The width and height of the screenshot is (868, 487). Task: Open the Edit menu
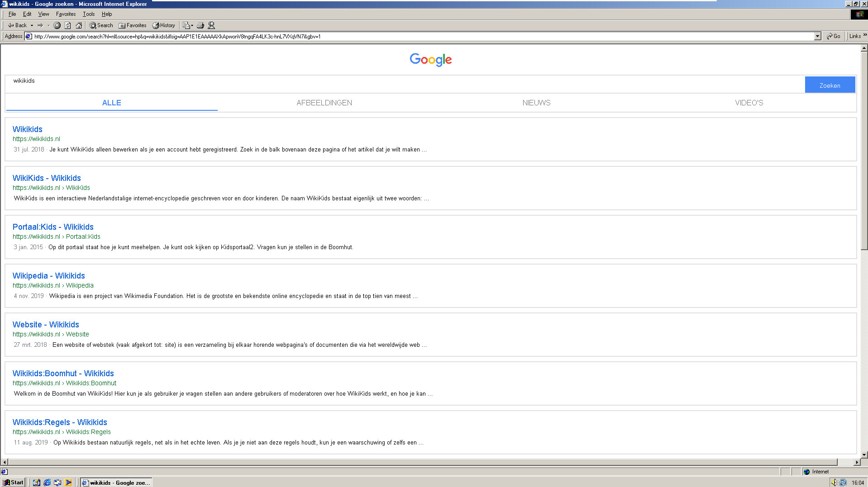coord(27,14)
